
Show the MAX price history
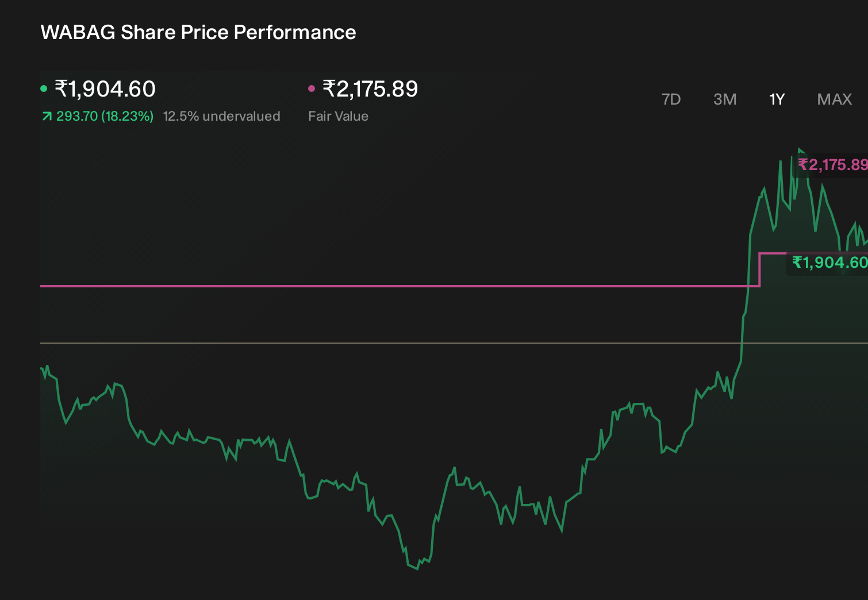(x=835, y=99)
